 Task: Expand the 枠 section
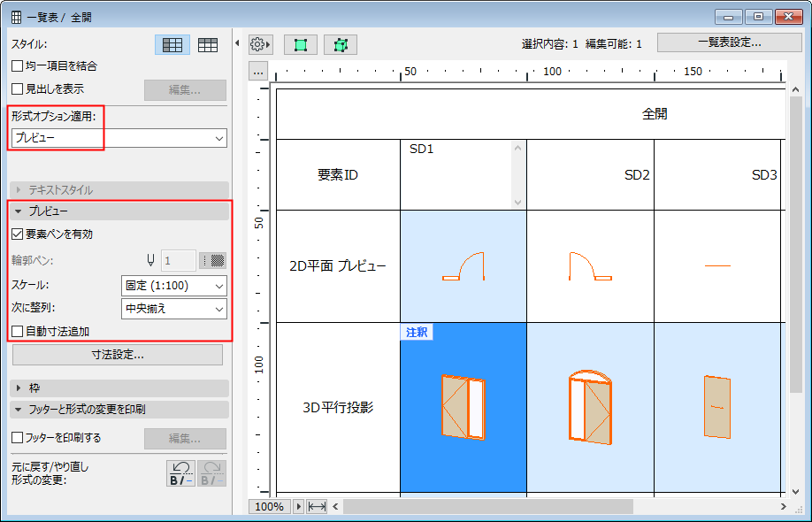tap(119, 388)
